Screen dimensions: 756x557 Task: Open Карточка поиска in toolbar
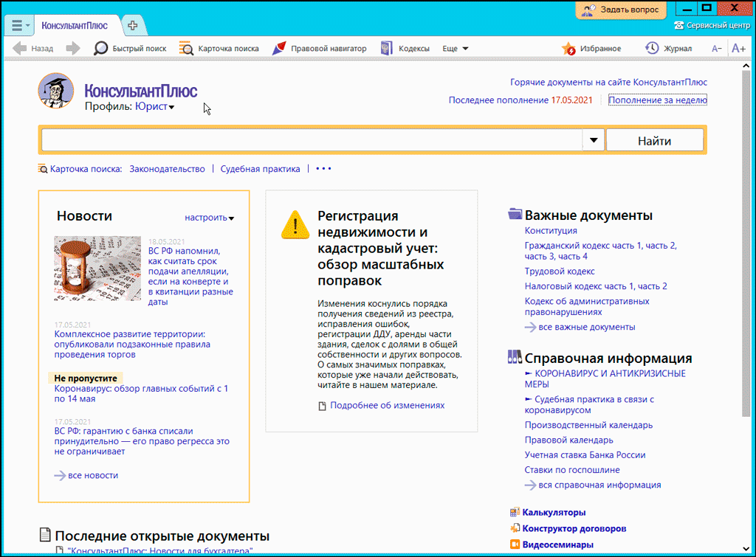point(219,48)
